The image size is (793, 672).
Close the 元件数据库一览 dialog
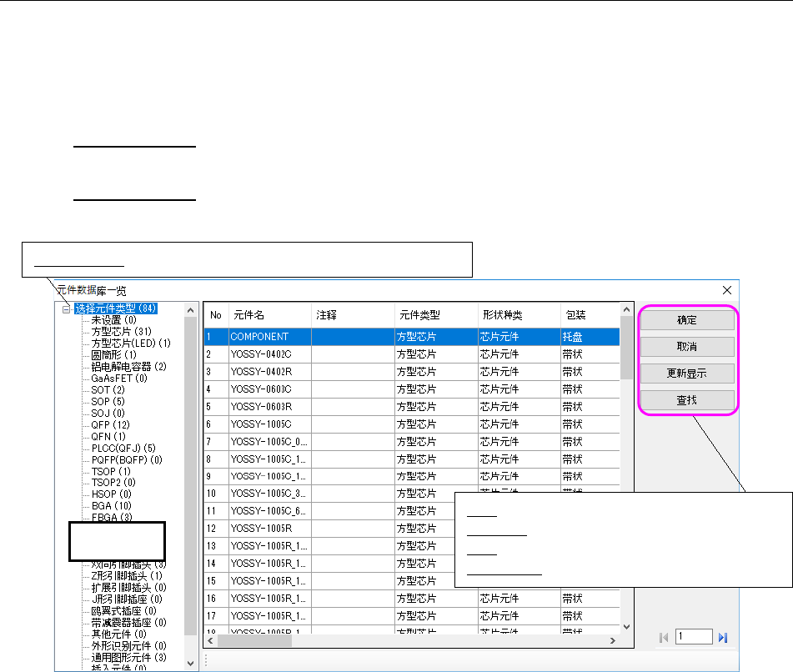(727, 290)
